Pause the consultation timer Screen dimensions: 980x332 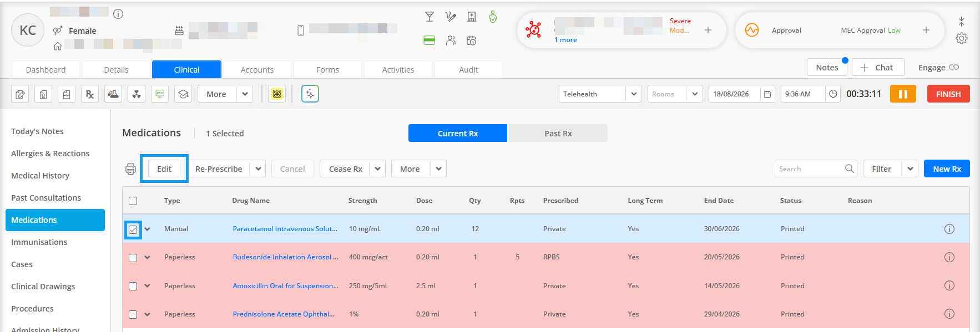click(x=903, y=94)
